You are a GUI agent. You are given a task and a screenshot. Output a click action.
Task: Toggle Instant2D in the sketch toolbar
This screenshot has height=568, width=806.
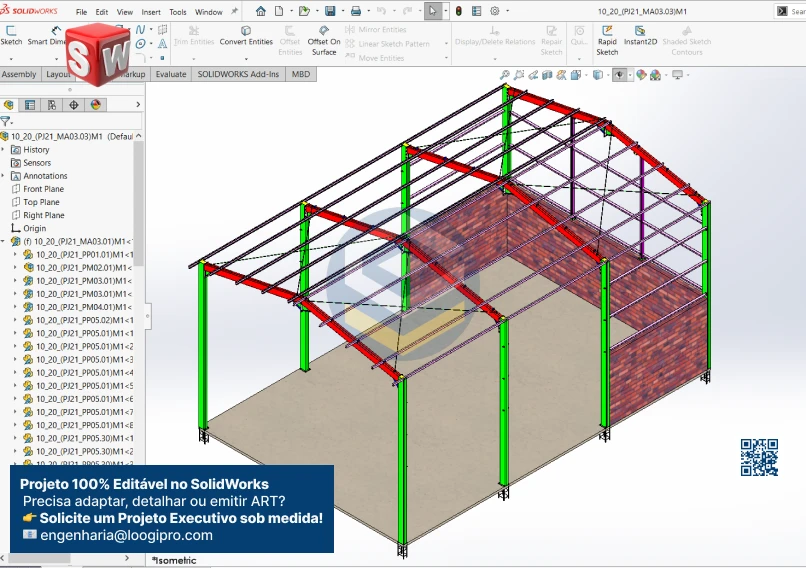click(x=640, y=36)
